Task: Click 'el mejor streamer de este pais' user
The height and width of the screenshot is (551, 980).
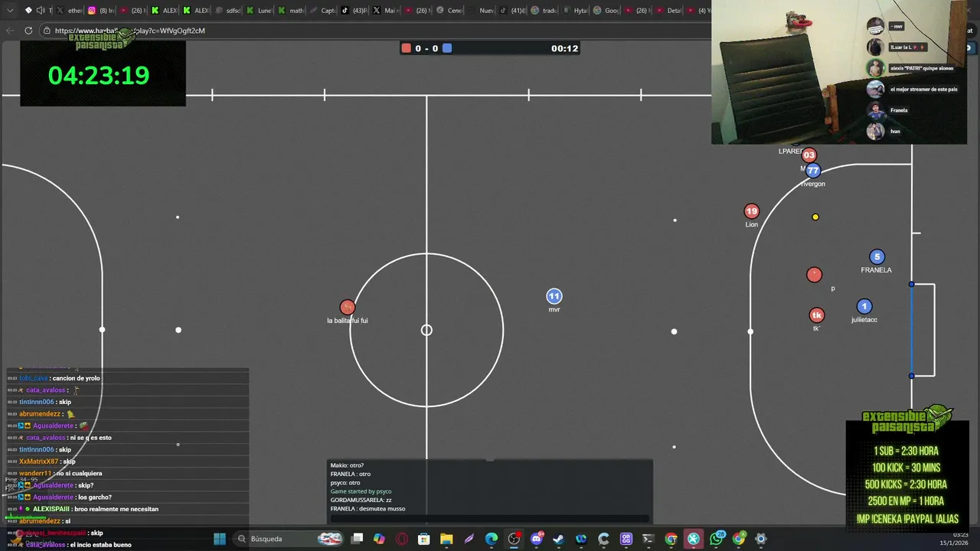Action: point(912,90)
